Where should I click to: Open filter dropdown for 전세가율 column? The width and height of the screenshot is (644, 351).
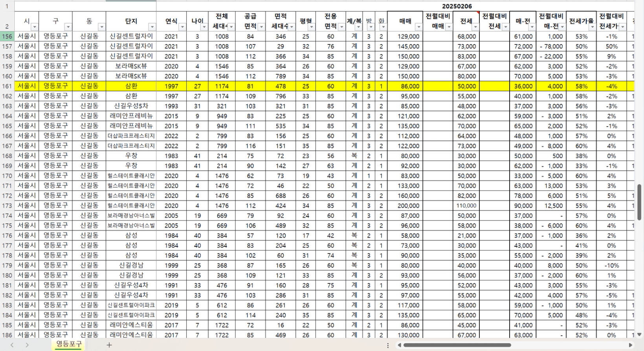point(592,27)
